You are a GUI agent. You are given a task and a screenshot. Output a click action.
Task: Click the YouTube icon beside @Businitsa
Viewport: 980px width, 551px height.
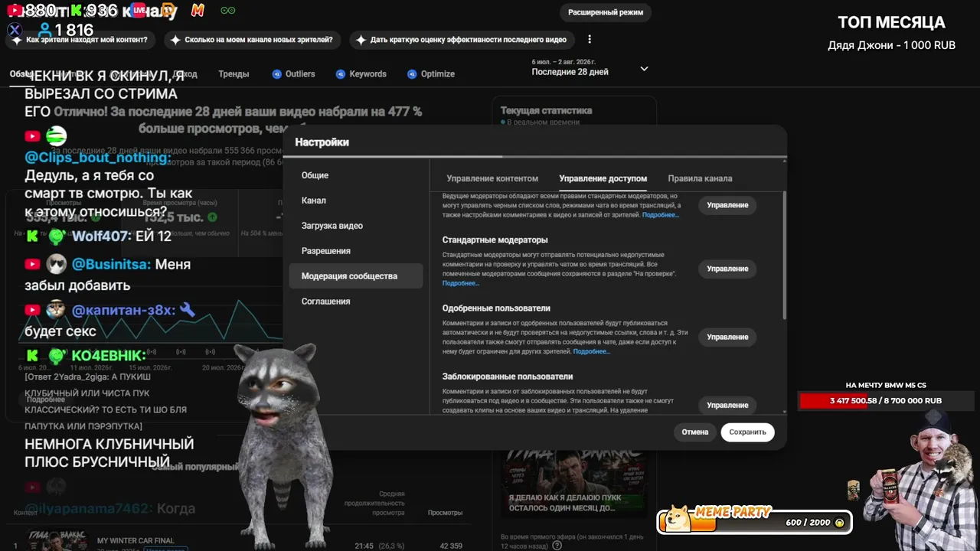pos(32,264)
